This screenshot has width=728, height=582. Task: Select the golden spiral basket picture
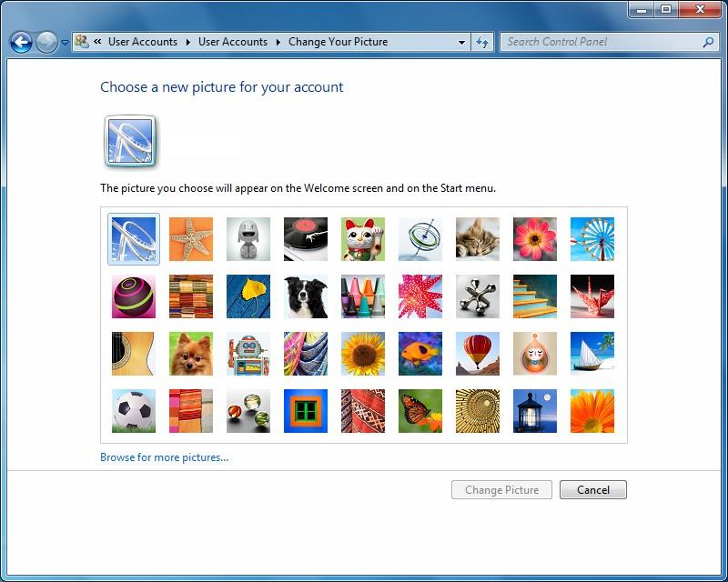pyautogui.click(x=478, y=411)
